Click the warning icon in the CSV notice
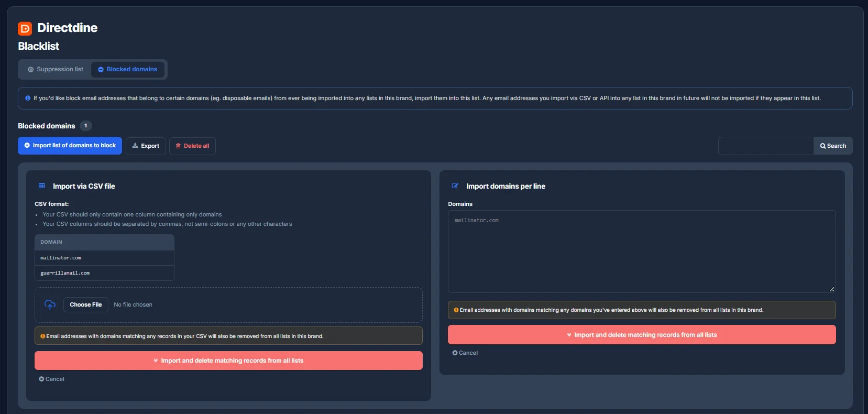The height and width of the screenshot is (414, 868). pyautogui.click(x=43, y=336)
